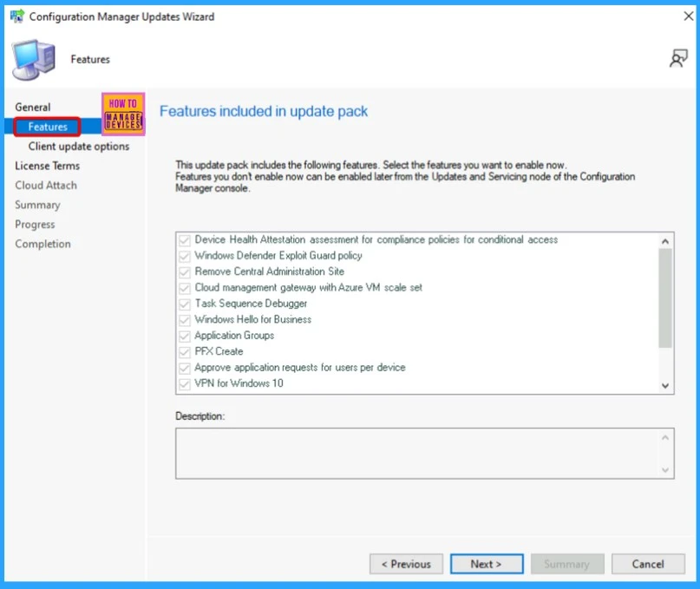Toggle PFX Create checkbox

(x=185, y=352)
